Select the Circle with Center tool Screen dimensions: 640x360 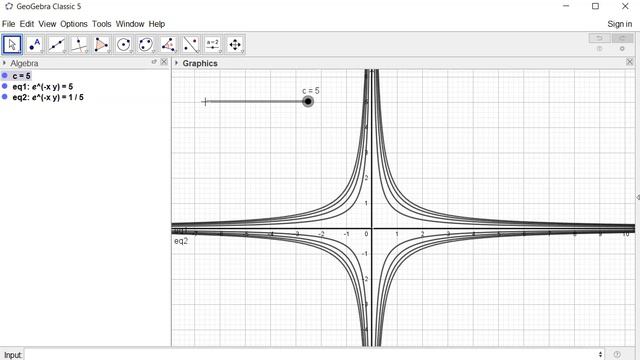[124, 44]
